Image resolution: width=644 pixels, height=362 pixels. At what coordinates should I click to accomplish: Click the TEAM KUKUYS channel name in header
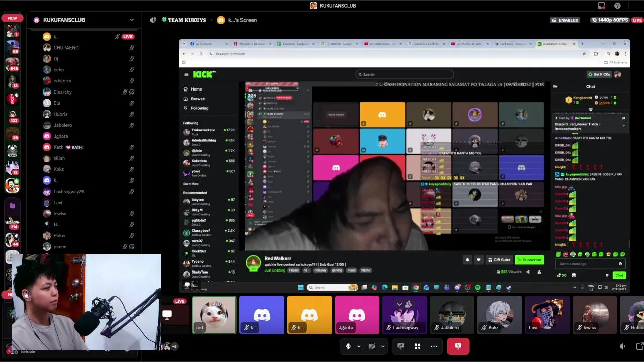click(187, 20)
